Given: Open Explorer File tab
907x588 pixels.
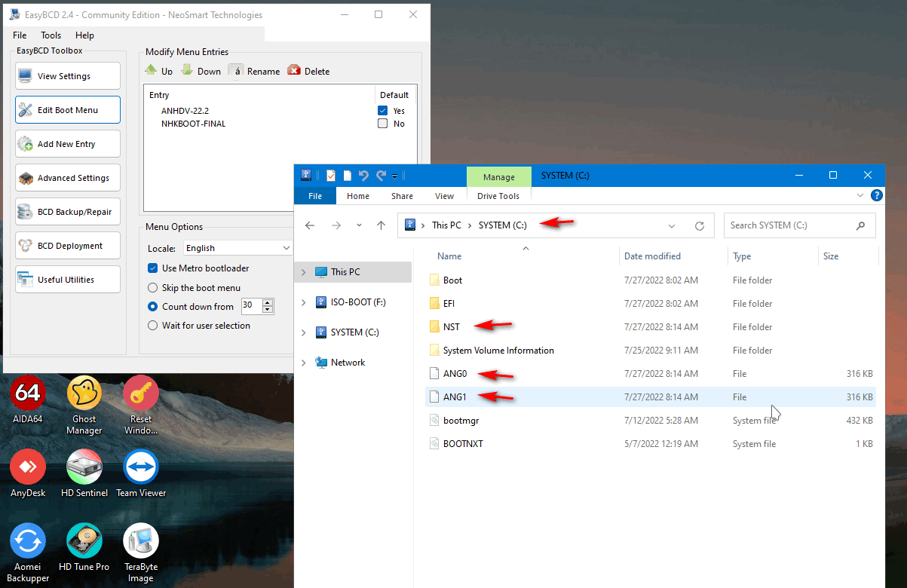Looking at the screenshot, I should [x=315, y=196].
